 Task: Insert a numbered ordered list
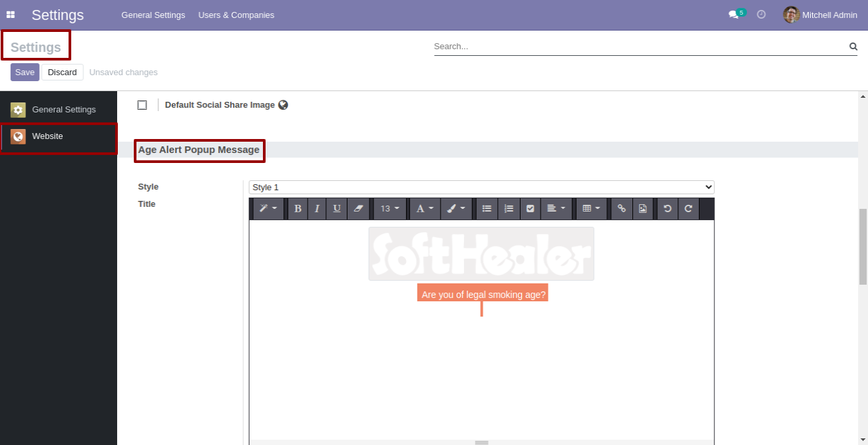click(x=509, y=209)
